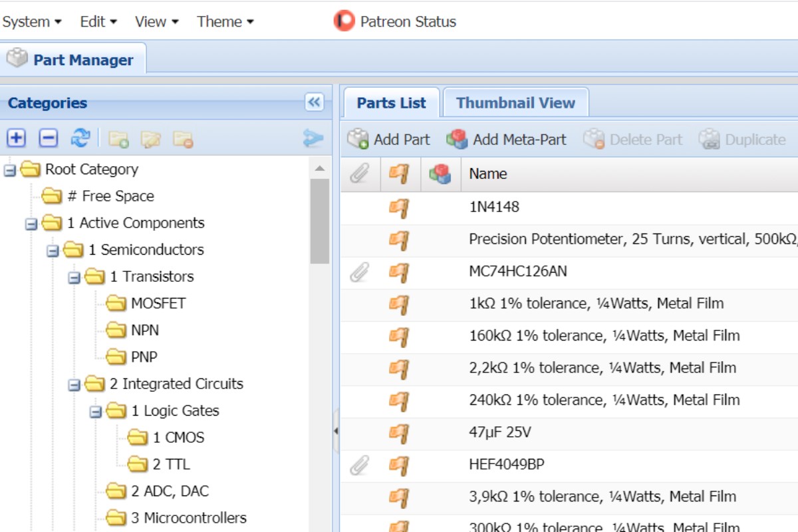Open the View menu
798x532 pixels.
point(157,21)
